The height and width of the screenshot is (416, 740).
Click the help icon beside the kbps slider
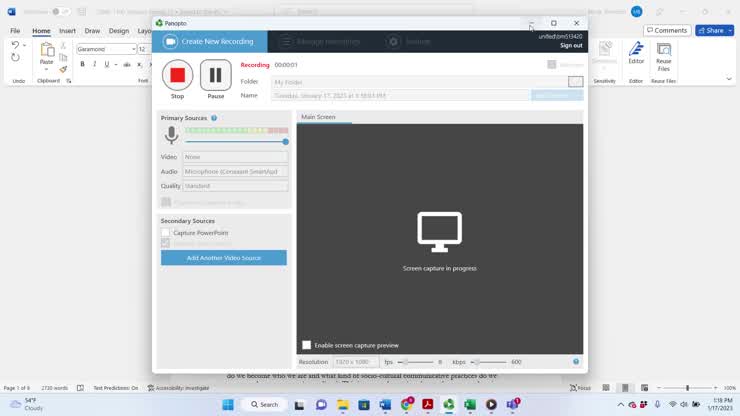tap(576, 362)
